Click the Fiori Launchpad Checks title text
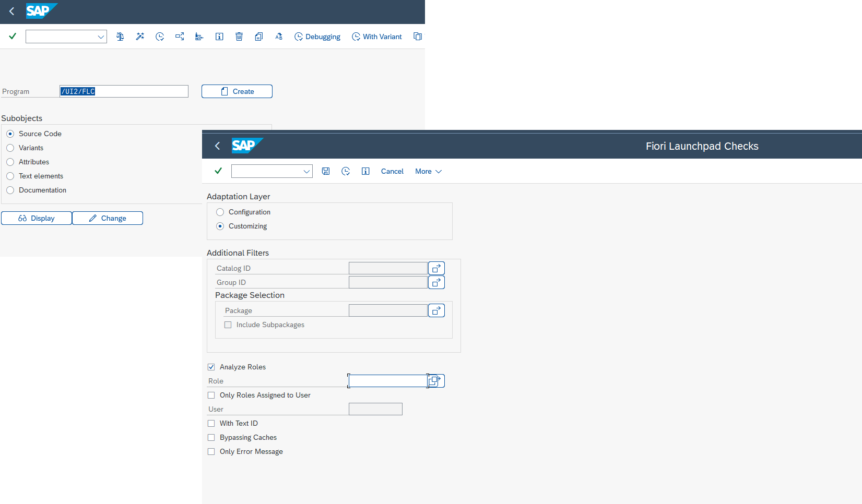This screenshot has width=862, height=504. (702, 146)
